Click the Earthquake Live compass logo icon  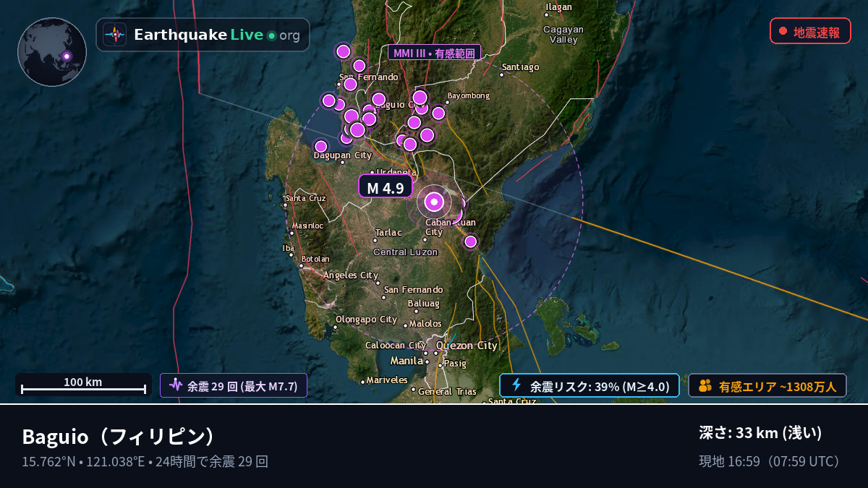coord(114,35)
